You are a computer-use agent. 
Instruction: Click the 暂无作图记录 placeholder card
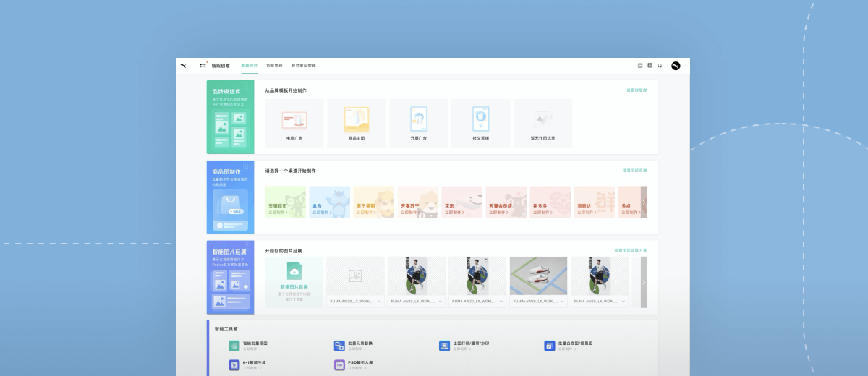(542, 123)
